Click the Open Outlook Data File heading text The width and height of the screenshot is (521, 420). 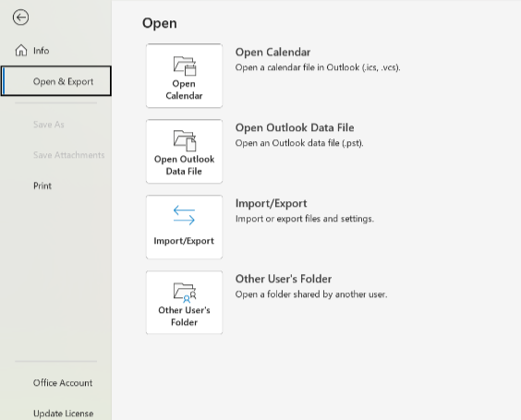(x=295, y=127)
